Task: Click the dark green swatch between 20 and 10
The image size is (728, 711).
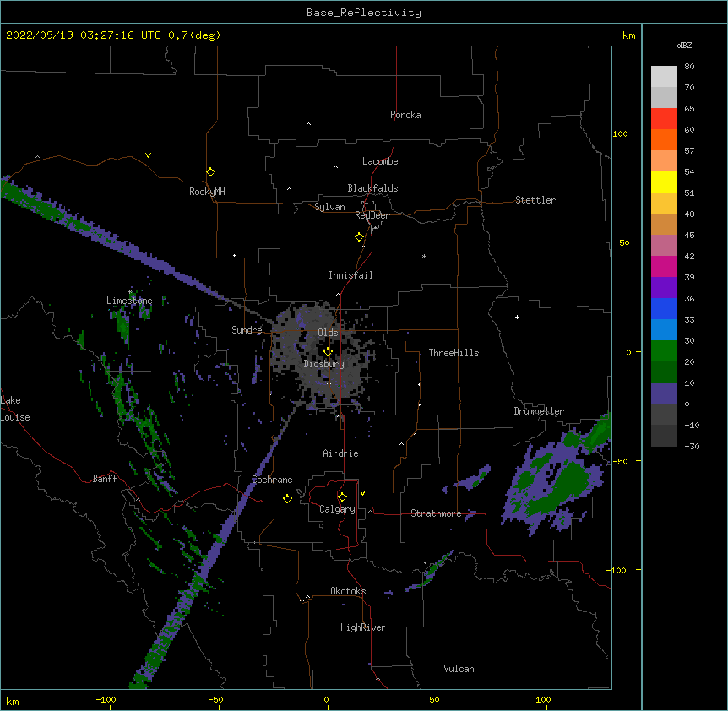Action: point(664,372)
